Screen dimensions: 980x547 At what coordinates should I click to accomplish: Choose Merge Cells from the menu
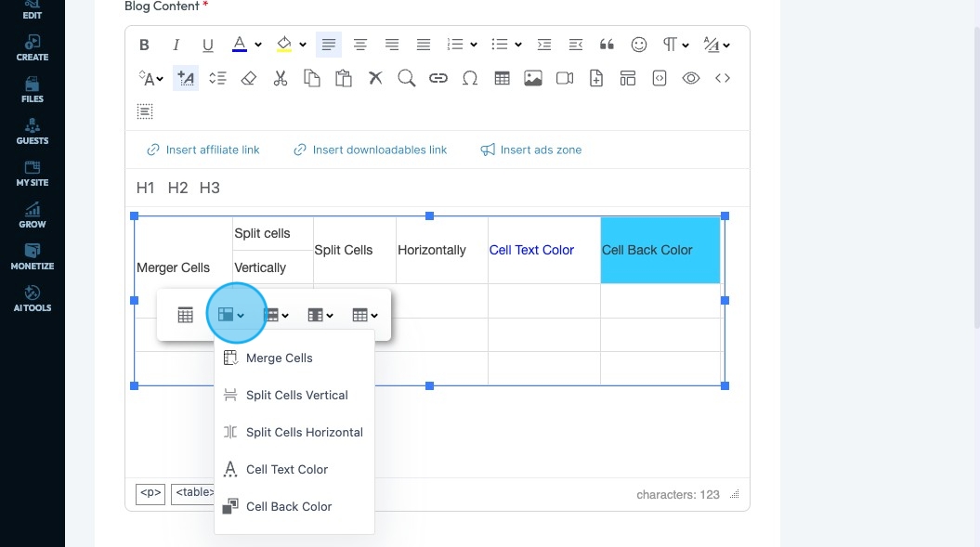279,358
